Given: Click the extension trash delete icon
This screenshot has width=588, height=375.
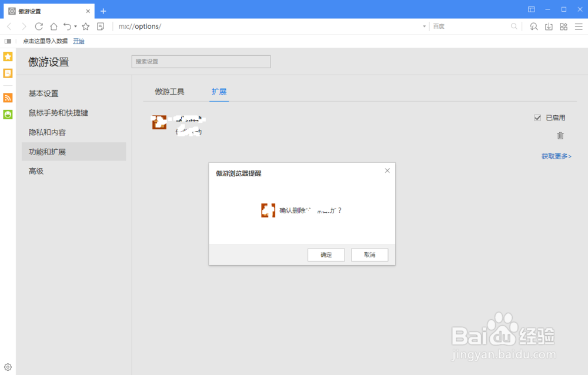Looking at the screenshot, I should point(560,135).
